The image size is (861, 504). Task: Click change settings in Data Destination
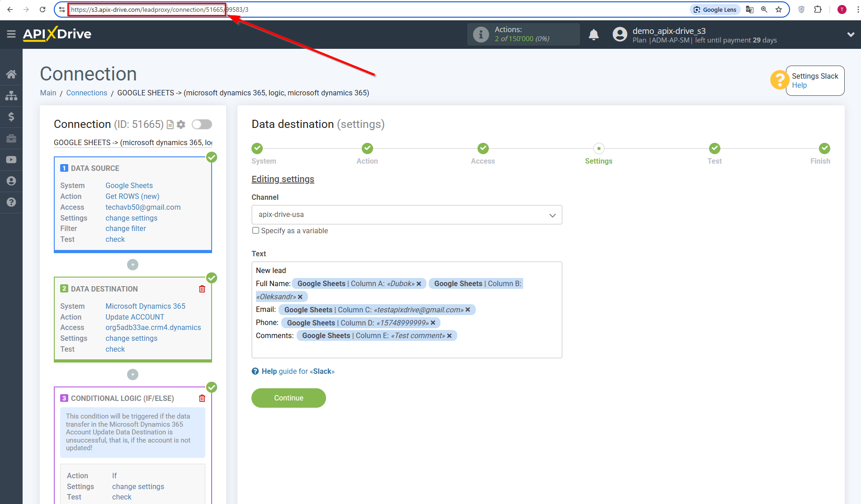[132, 338]
